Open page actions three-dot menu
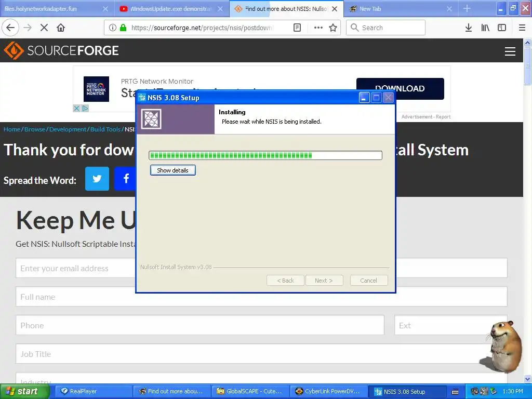The width and height of the screenshot is (532, 399). [318, 28]
